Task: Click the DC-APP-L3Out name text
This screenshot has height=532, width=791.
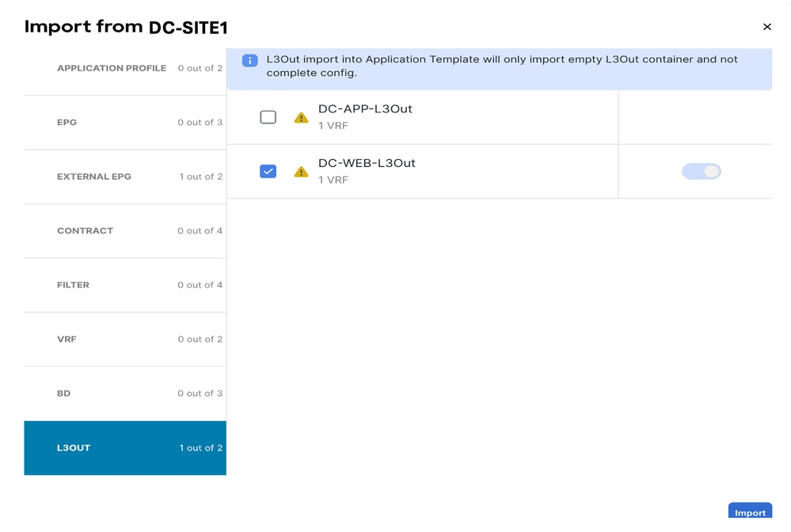Action: point(365,109)
